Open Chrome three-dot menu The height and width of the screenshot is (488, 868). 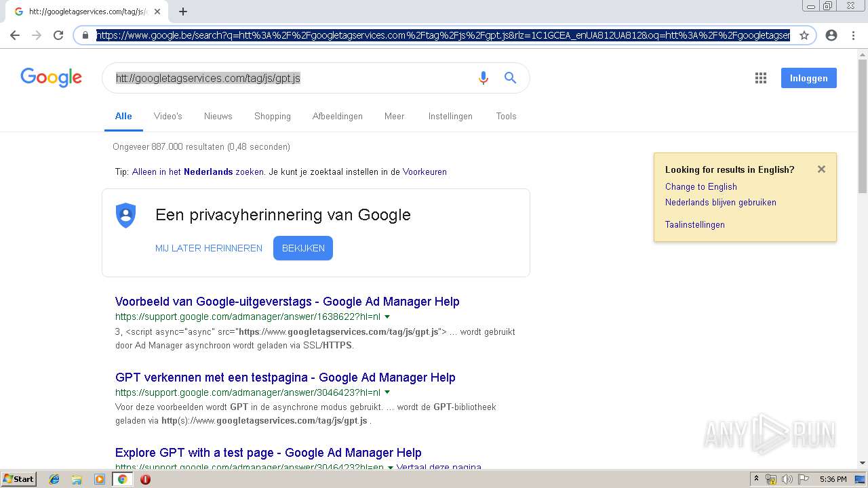click(853, 35)
